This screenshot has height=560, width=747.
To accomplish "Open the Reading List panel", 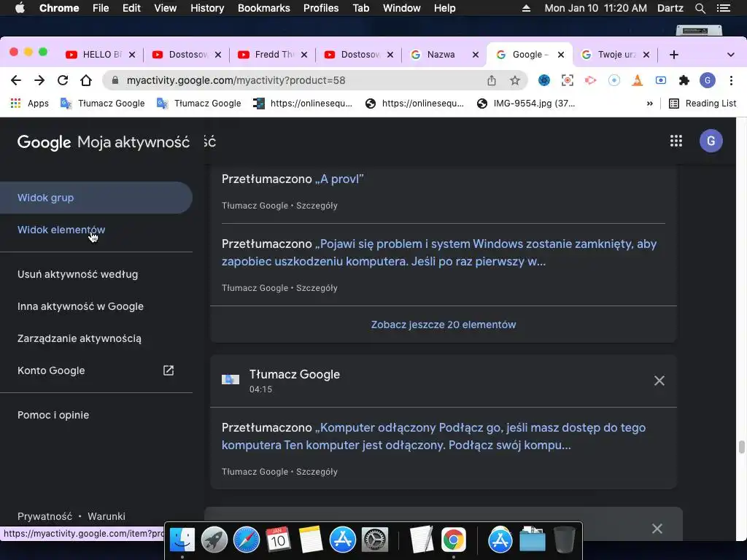I will coord(703,104).
